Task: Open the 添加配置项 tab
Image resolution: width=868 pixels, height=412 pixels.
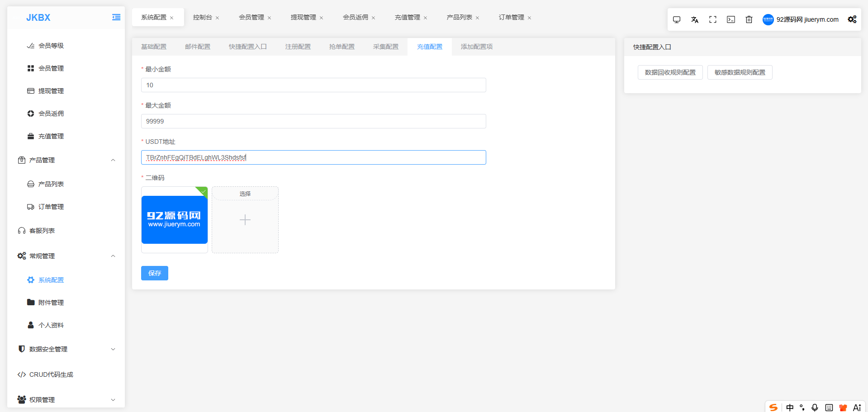Action: coord(477,47)
